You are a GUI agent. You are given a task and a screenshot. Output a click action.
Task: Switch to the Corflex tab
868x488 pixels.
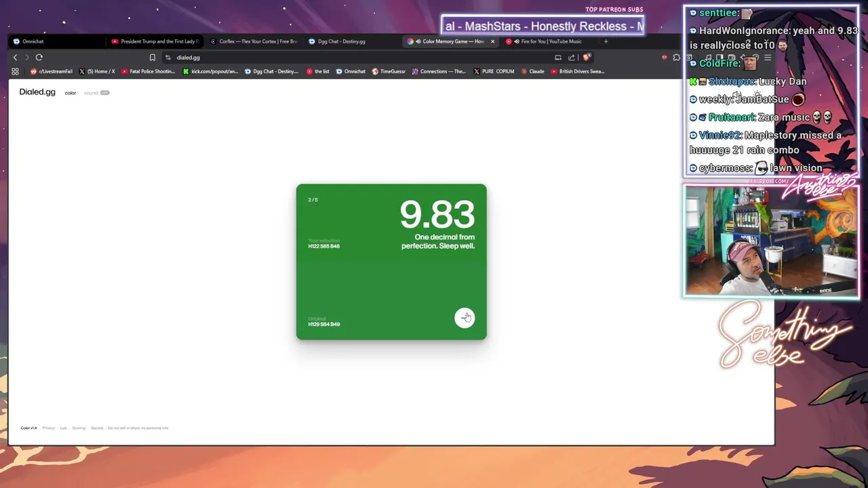(x=254, y=41)
